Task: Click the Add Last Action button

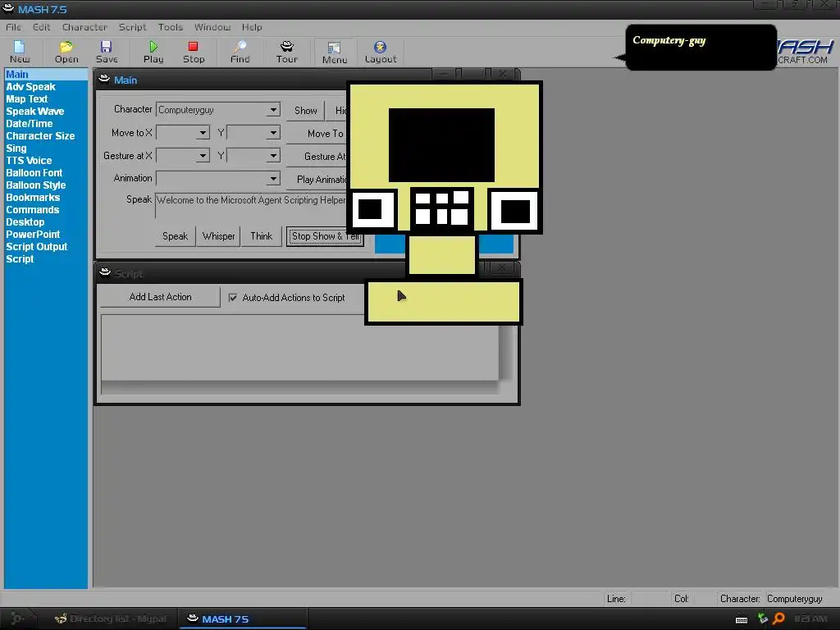Action: [x=160, y=297]
